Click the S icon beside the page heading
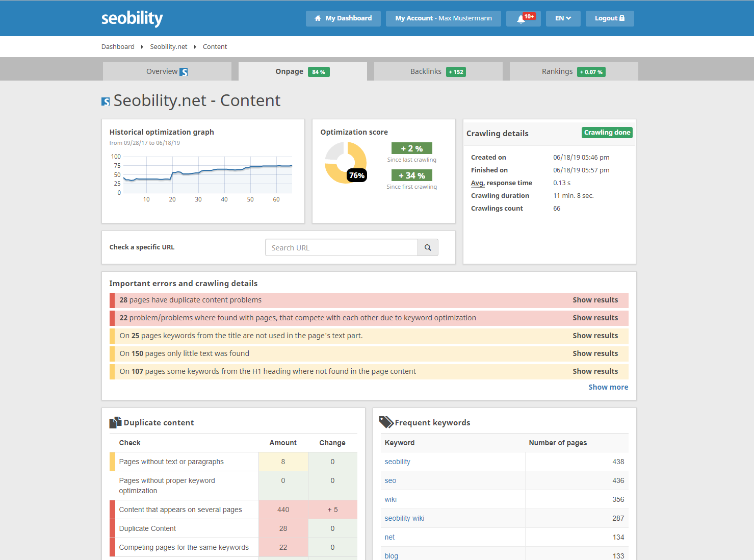The height and width of the screenshot is (560, 754). tap(105, 101)
